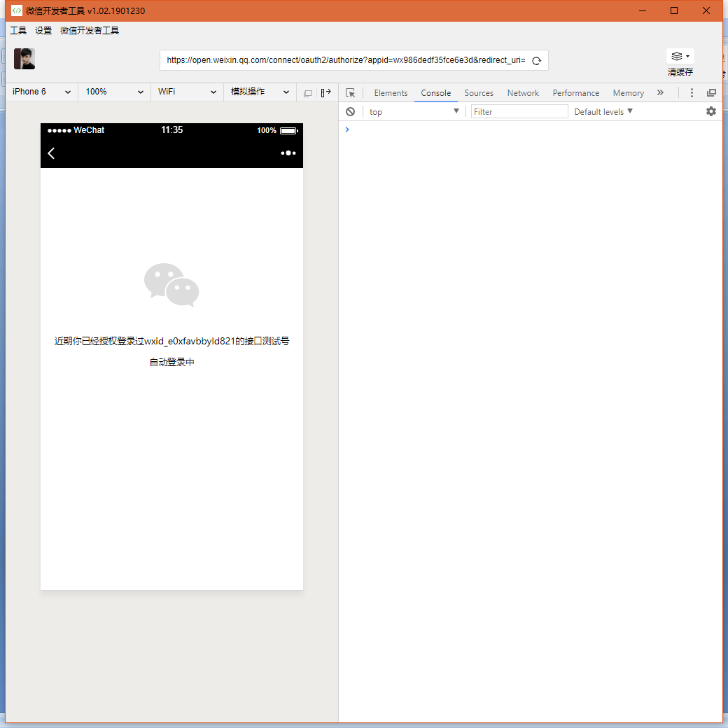This screenshot has width=728, height=728.
Task: Click the battery icon in simulator status bar
Action: pyautogui.click(x=289, y=130)
